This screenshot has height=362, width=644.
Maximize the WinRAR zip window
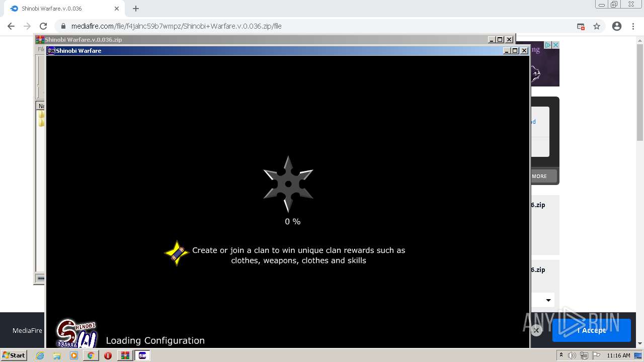click(500, 40)
